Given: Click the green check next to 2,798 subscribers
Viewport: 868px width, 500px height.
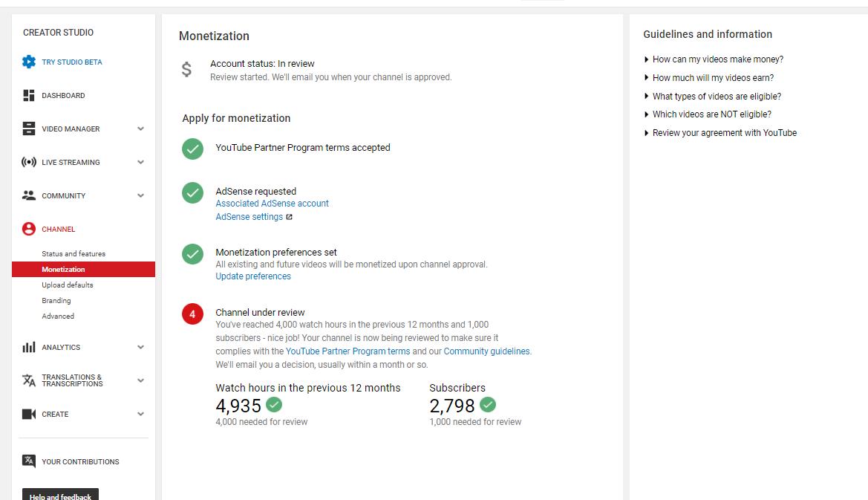Looking at the screenshot, I should [488, 405].
